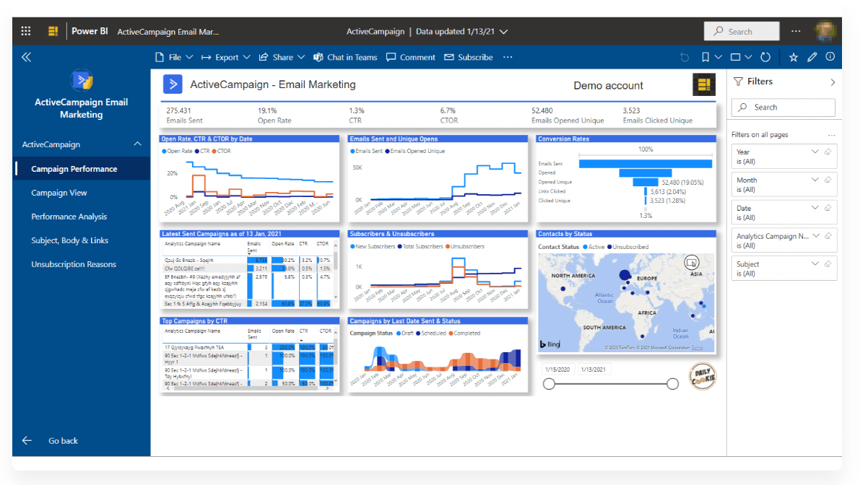Click the date slider right handle
The width and height of the screenshot is (868, 485).
(673, 384)
